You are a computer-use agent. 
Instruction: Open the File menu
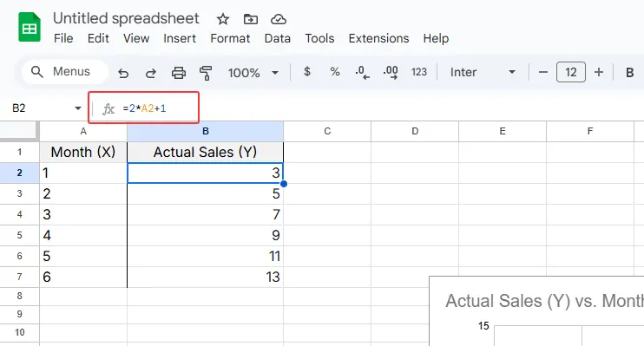63,38
